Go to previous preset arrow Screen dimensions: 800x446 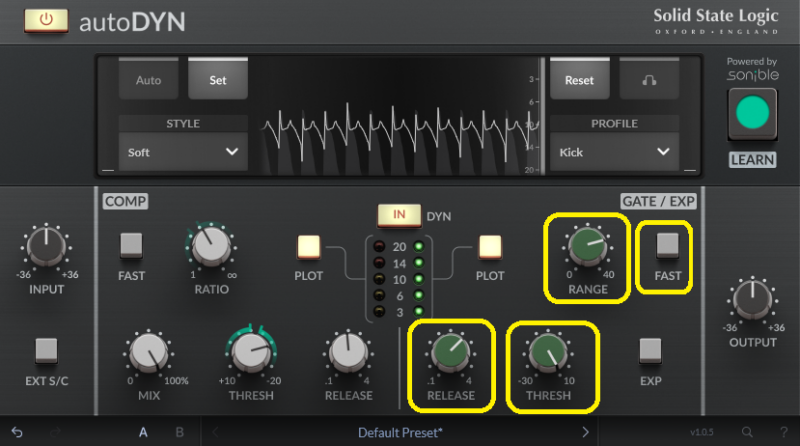(x=215, y=432)
